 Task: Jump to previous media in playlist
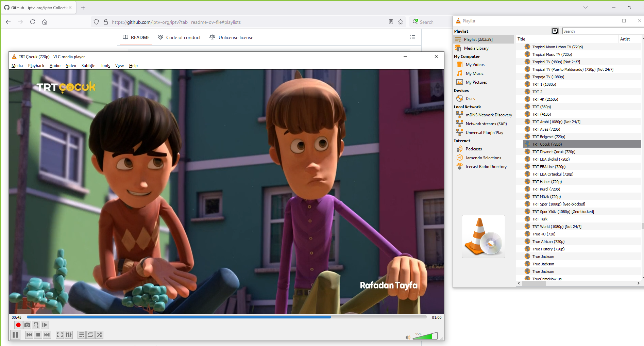pos(29,335)
